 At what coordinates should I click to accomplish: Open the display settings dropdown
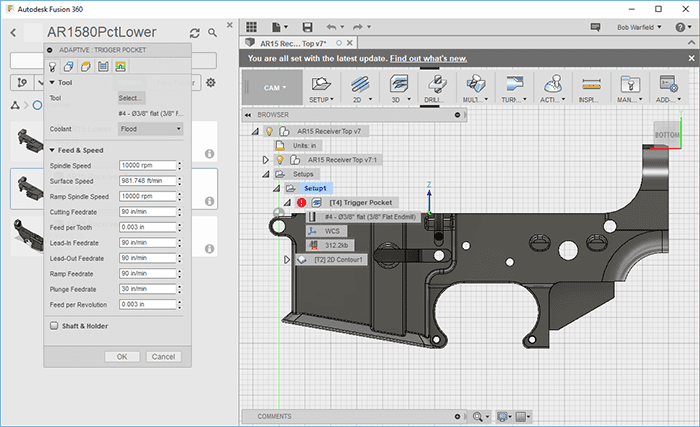[x=504, y=417]
